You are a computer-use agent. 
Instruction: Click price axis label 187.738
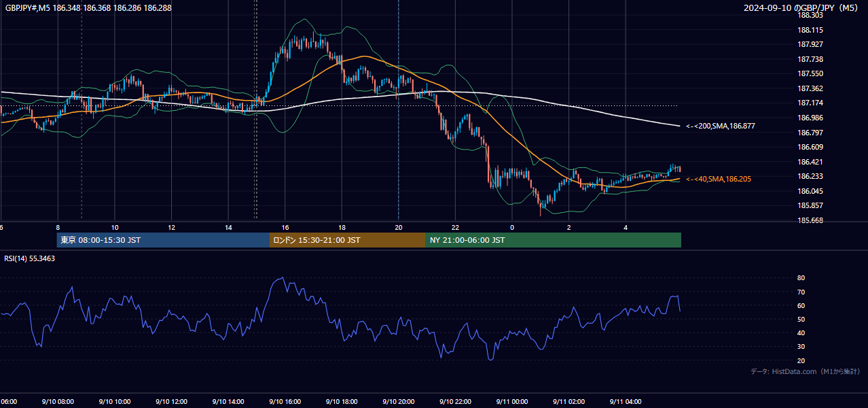pyautogui.click(x=810, y=59)
